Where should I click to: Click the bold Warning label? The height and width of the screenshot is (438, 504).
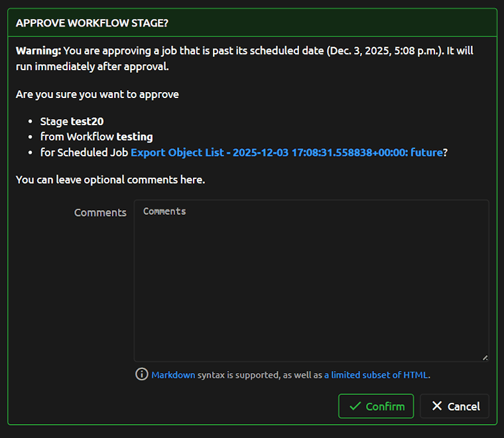click(38, 51)
